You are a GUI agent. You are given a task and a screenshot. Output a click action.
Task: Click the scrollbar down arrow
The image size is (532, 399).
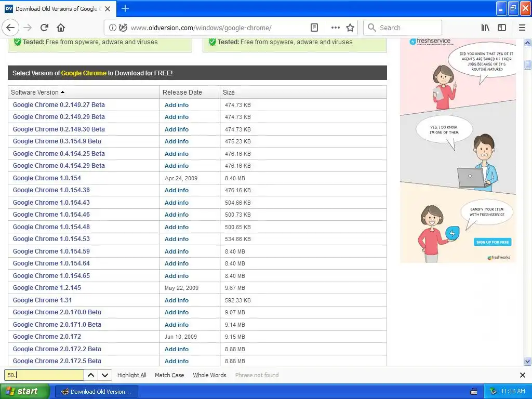pyautogui.click(x=528, y=361)
